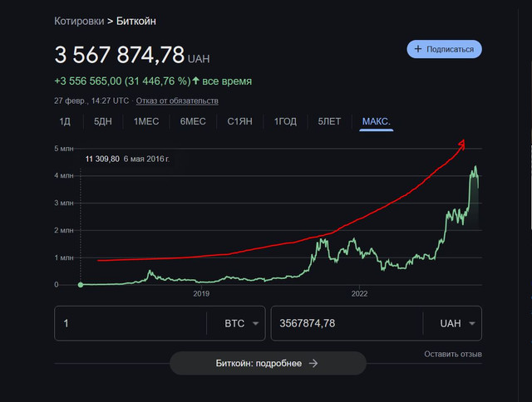
Task: Show the 5ЛЕТ range tab
Action: [x=329, y=121]
